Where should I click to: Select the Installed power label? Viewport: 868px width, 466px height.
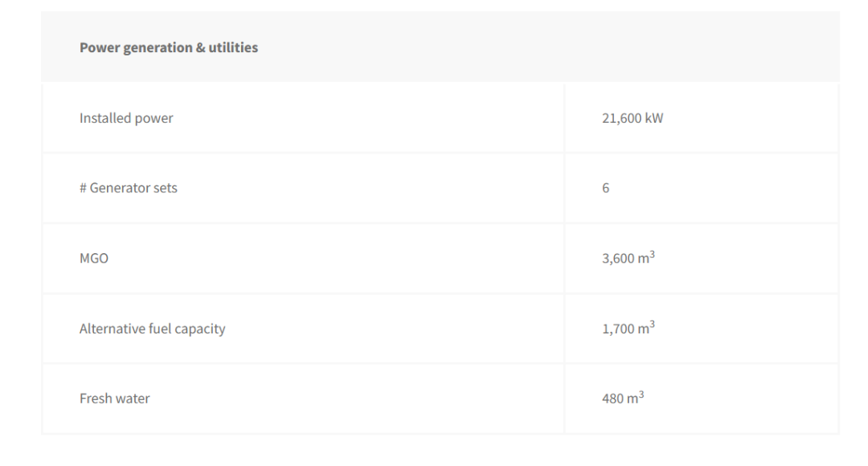126,118
